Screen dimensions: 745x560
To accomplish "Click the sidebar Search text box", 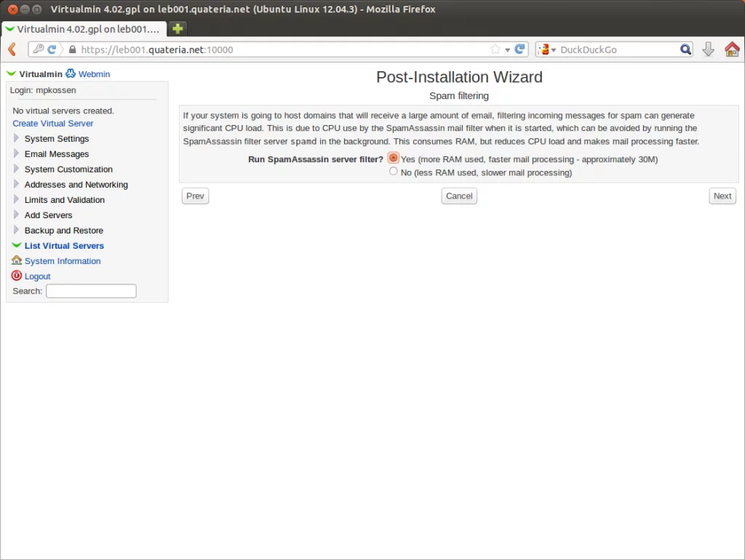I will click(91, 291).
